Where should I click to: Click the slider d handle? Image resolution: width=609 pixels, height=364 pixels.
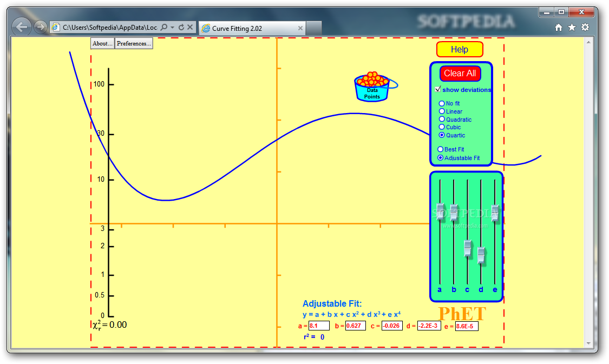coord(481,255)
